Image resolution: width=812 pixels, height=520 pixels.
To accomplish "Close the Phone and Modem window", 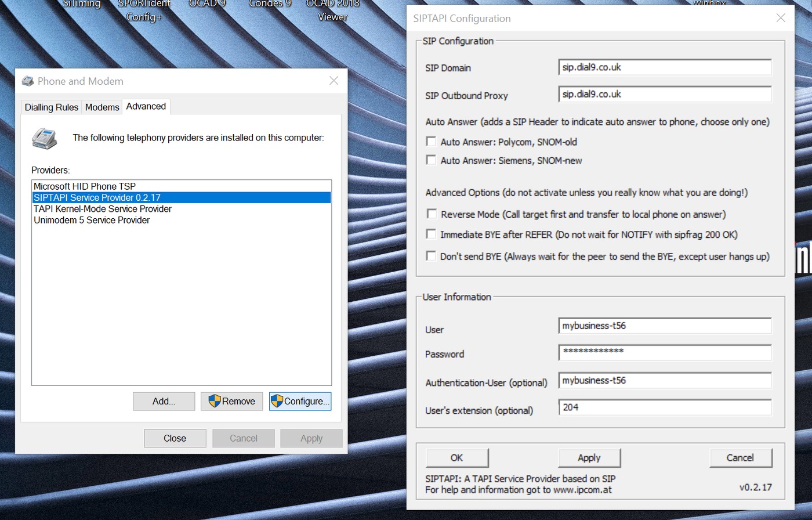I will [333, 81].
